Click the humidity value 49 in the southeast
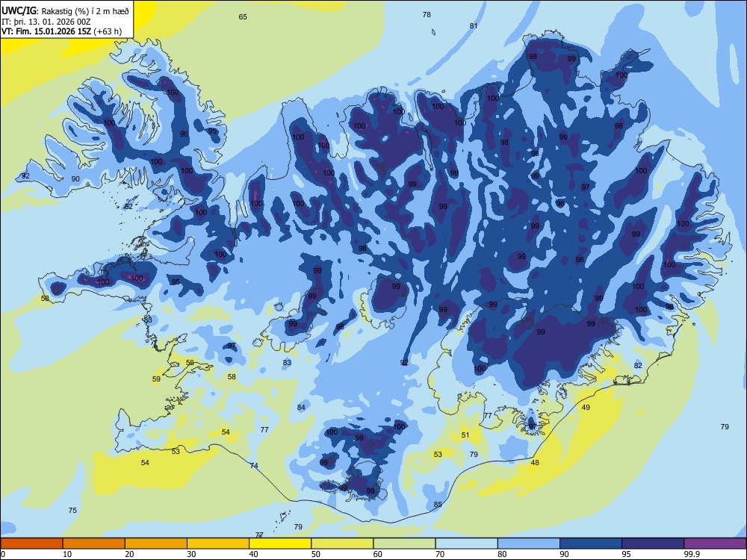The image size is (747, 560). [x=586, y=408]
